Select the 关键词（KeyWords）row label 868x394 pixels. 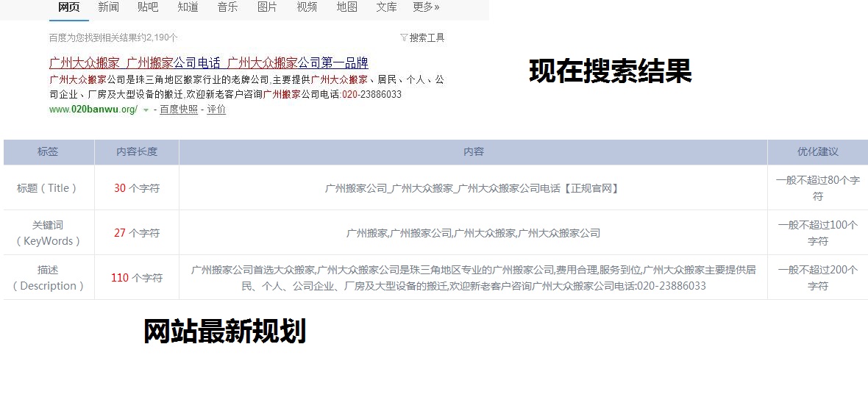48,233
